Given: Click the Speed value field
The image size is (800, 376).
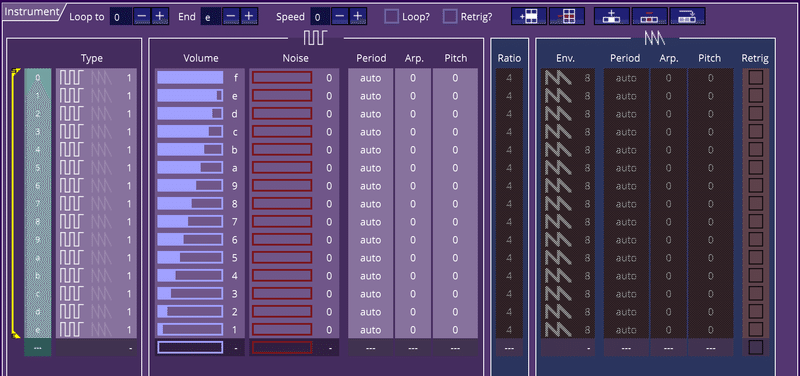Looking at the screenshot, I should (320, 16).
